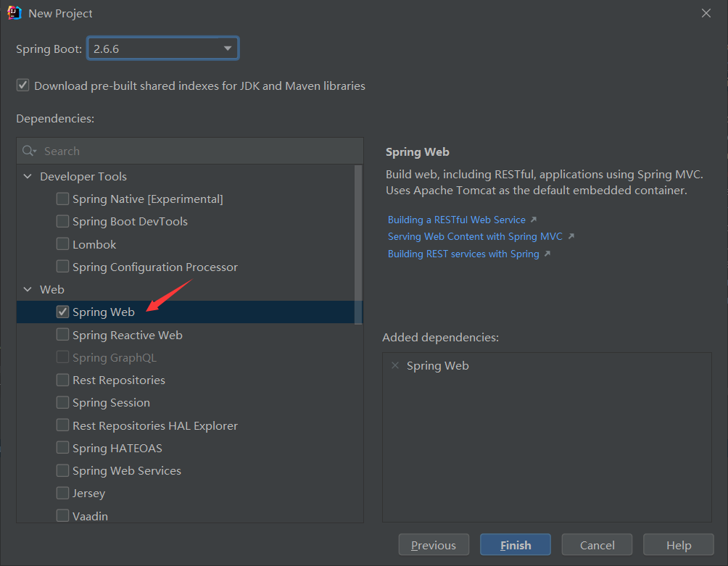Enable Spring Native [Experimental] checkbox

click(x=62, y=199)
